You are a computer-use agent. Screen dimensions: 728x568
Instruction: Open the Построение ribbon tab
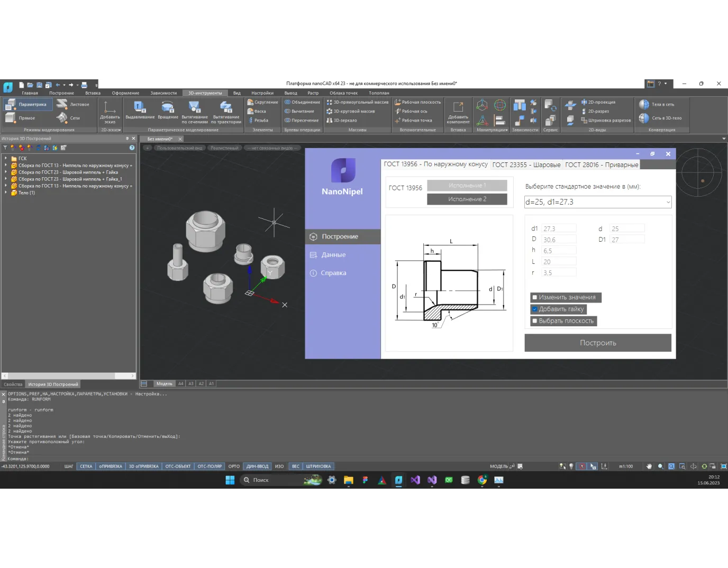tap(61, 93)
